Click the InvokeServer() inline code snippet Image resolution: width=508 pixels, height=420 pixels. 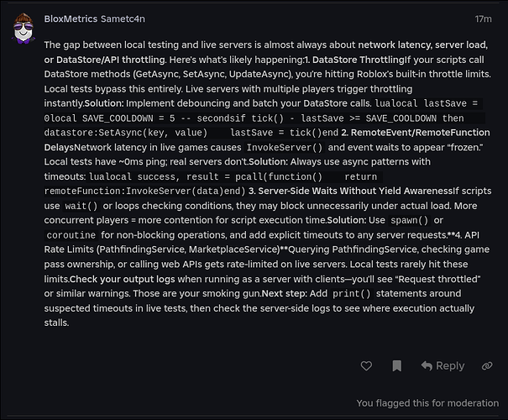[x=285, y=148]
